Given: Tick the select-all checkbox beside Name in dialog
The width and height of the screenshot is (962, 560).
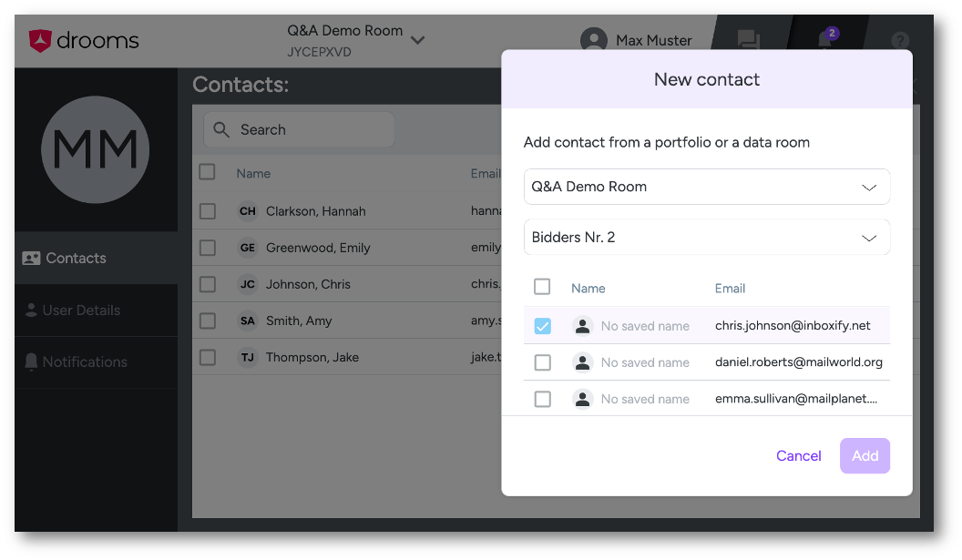Looking at the screenshot, I should (542, 287).
